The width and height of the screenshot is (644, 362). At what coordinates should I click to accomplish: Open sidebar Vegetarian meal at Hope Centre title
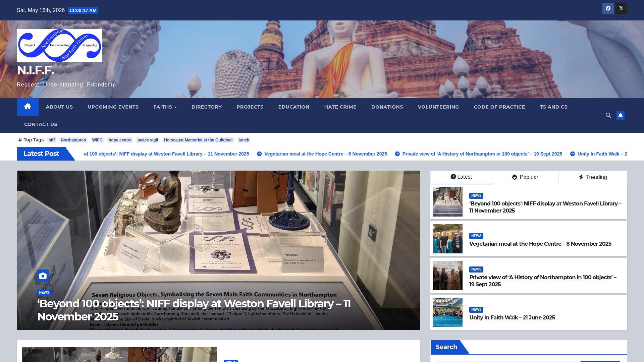coord(540,244)
